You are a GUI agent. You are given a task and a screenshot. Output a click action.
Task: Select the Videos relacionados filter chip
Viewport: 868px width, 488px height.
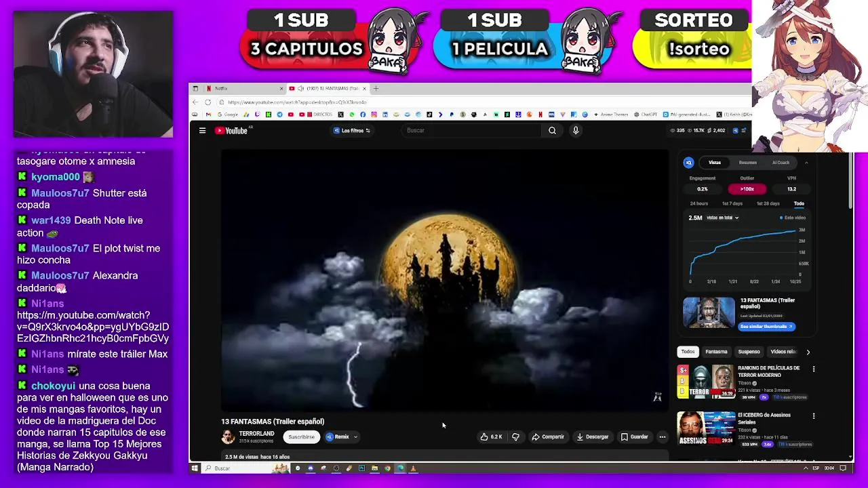tap(783, 352)
